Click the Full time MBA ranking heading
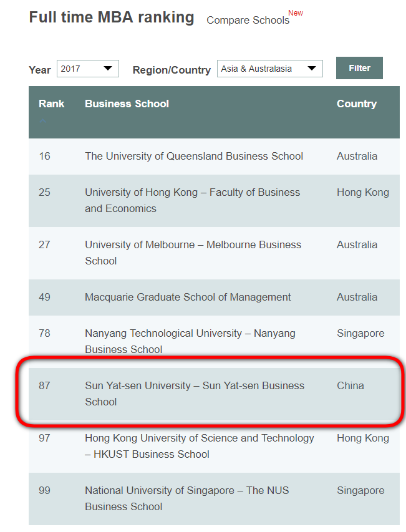The width and height of the screenshot is (406, 532). 112,17
